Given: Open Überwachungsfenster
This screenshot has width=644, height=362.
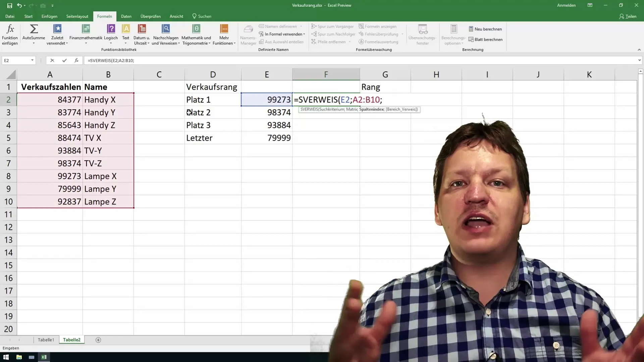Looking at the screenshot, I should [423, 34].
